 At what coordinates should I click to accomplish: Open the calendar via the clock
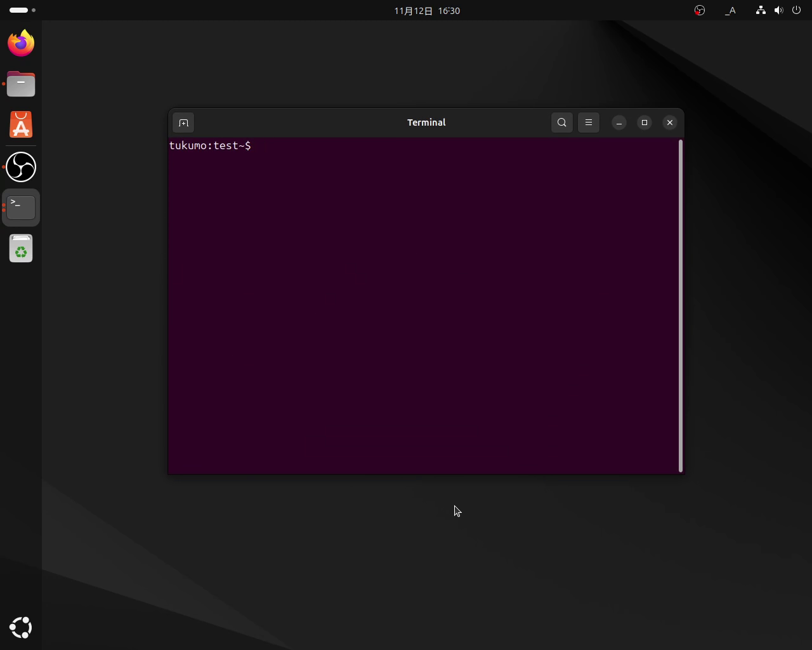point(426,10)
